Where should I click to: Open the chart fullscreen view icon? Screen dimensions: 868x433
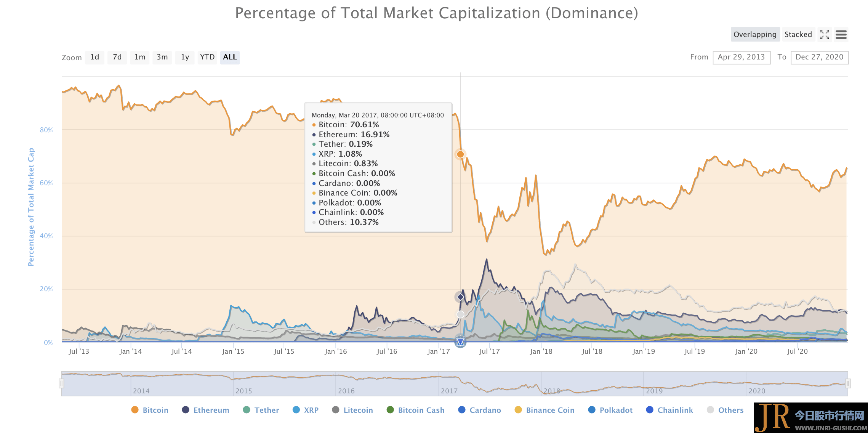tap(825, 35)
